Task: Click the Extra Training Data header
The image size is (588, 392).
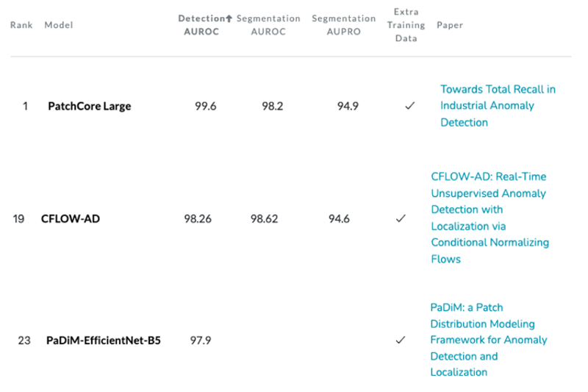Action: coord(406,25)
